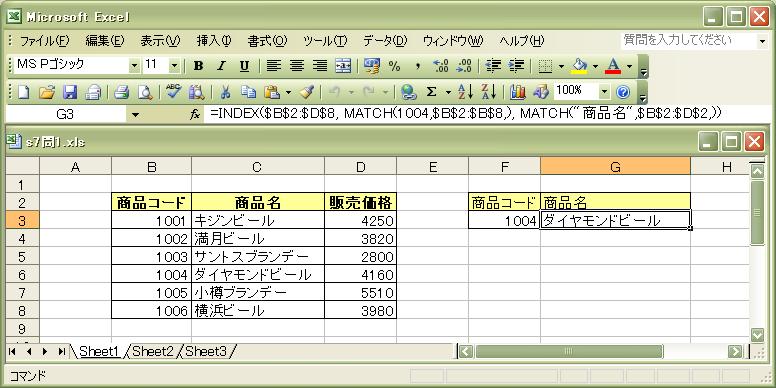
Task: Click the Print Preview icon
Action: tap(145, 92)
